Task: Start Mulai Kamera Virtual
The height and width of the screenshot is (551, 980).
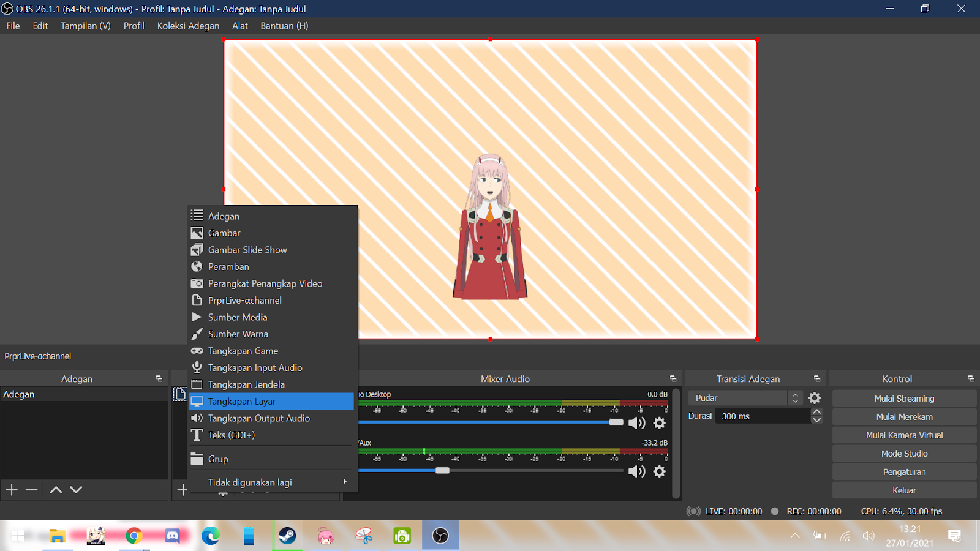Action: [904, 435]
